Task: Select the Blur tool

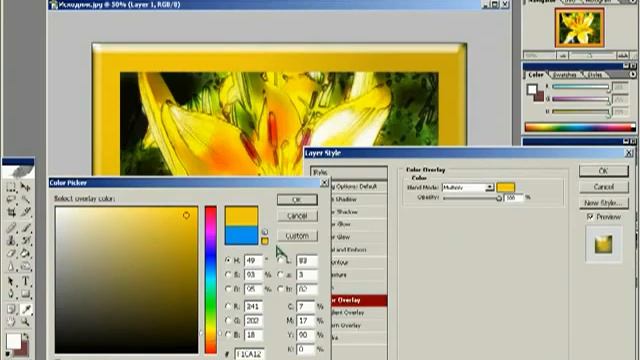Action: point(11,267)
